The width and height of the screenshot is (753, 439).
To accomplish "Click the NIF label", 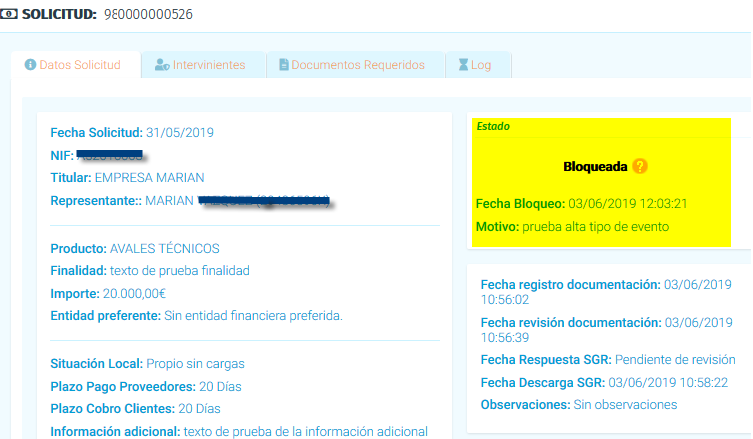I will pyautogui.click(x=62, y=156).
